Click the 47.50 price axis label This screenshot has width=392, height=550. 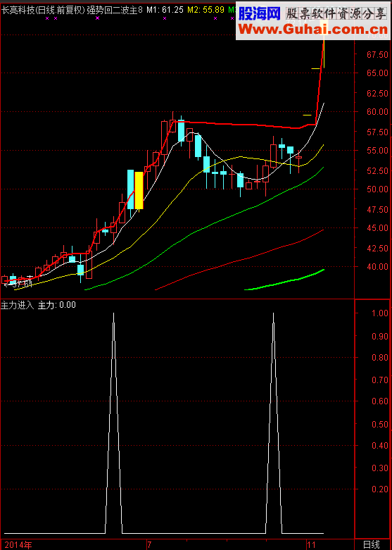(379, 209)
